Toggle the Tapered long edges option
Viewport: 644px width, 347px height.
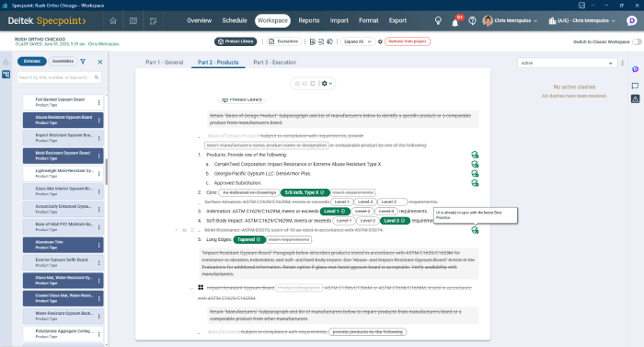[249, 239]
